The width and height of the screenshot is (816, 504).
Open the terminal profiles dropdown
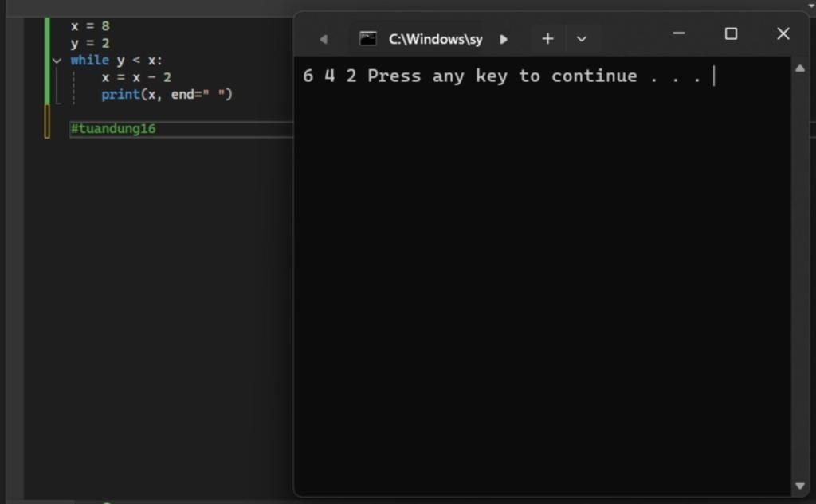[581, 39]
